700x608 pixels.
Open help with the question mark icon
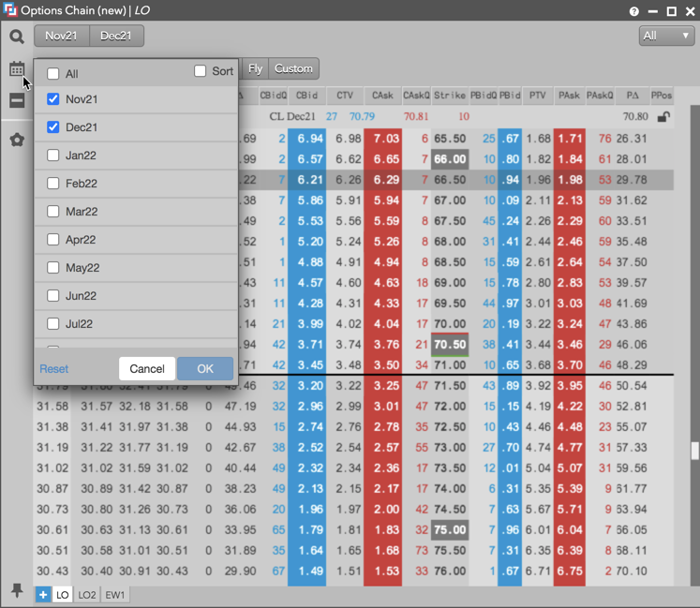[x=634, y=11]
